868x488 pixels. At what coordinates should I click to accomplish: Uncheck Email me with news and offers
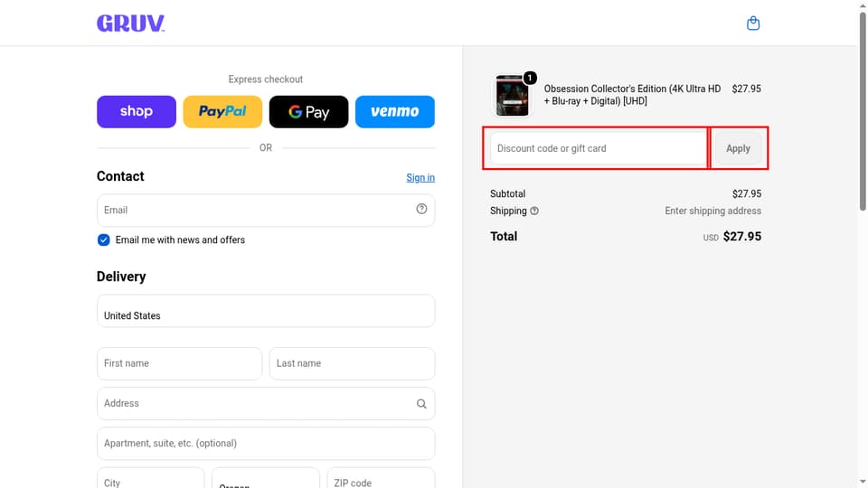coord(103,240)
